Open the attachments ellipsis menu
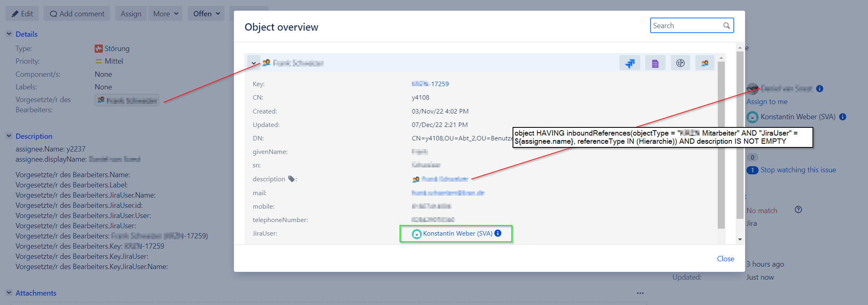The height and width of the screenshot is (305, 868). (640, 293)
